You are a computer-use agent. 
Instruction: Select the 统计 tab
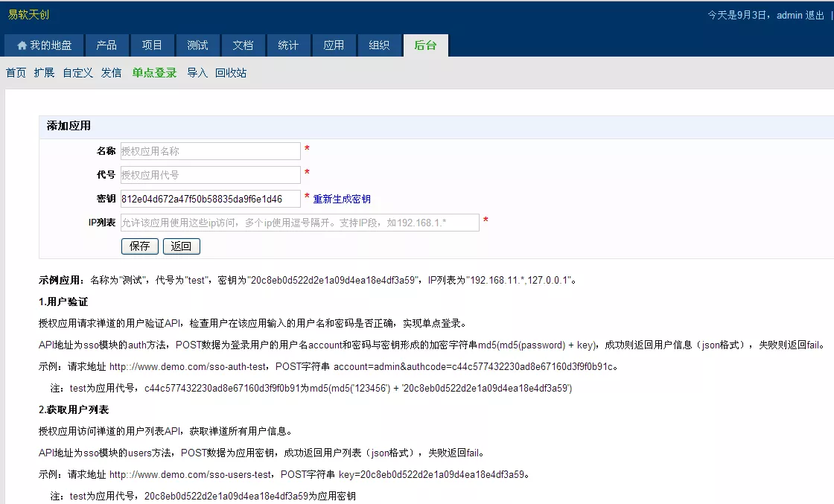(288, 45)
